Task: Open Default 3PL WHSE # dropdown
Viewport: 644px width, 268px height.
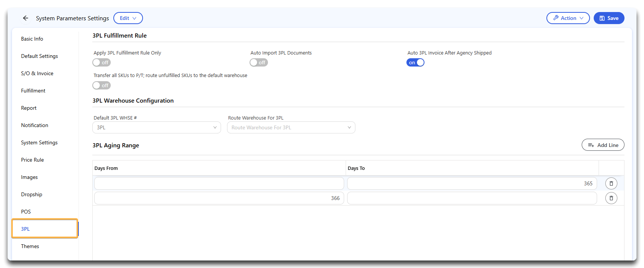Action: [156, 128]
